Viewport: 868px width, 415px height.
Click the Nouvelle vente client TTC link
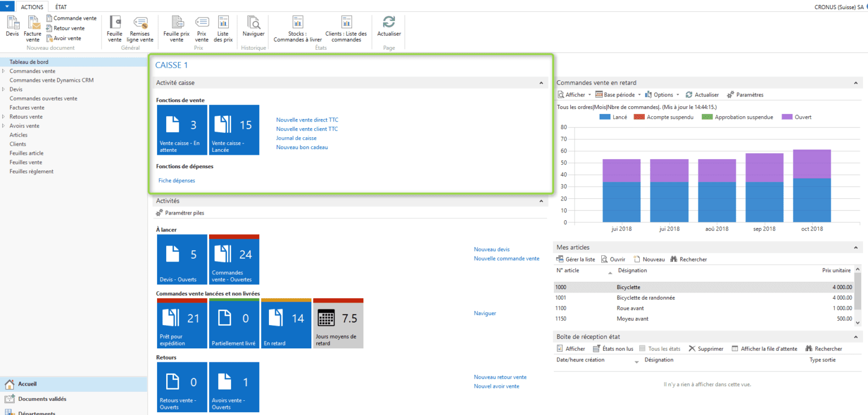click(307, 129)
